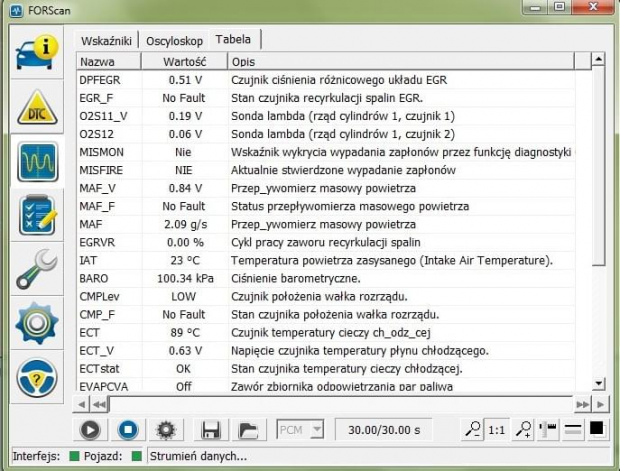Select the MISMON row

pyautogui.click(x=326, y=152)
